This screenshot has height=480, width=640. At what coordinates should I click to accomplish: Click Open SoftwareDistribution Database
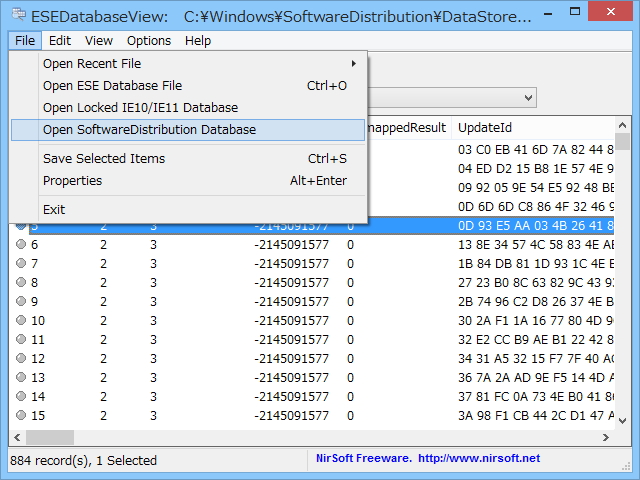[x=188, y=130]
